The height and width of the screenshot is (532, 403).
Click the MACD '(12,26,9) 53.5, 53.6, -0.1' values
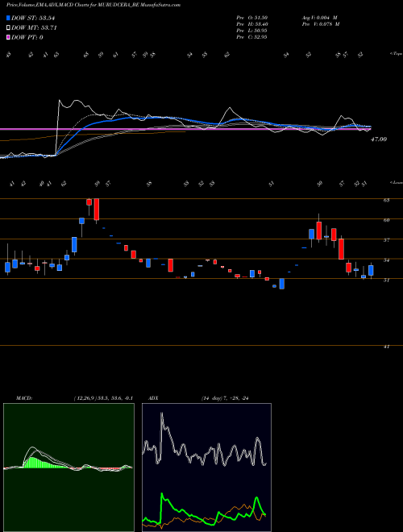coord(103,398)
